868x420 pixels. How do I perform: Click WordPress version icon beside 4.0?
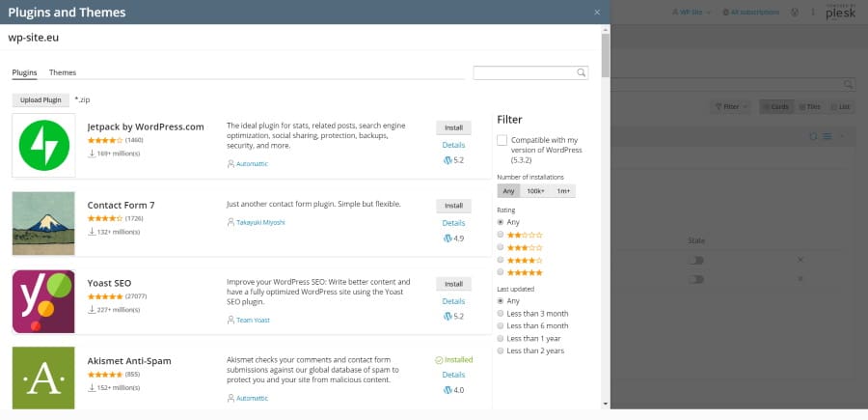(x=448, y=390)
